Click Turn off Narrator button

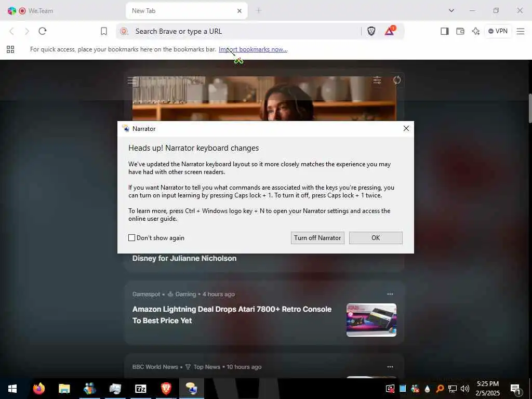(x=317, y=238)
